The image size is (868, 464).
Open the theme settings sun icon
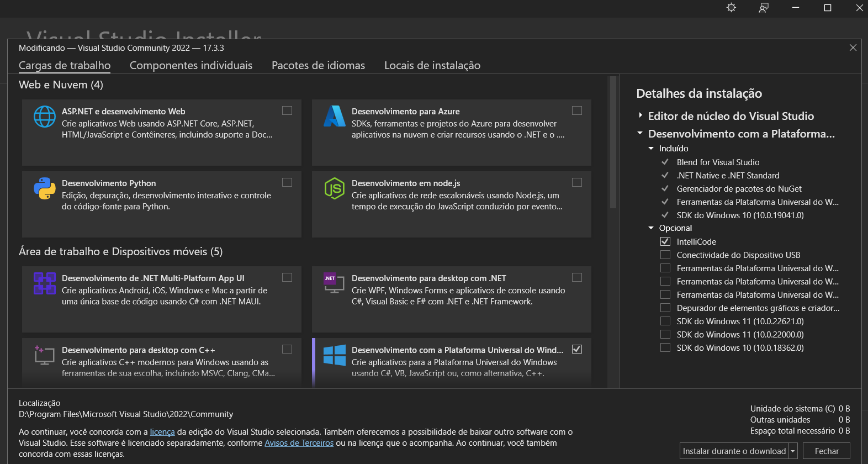point(731,8)
